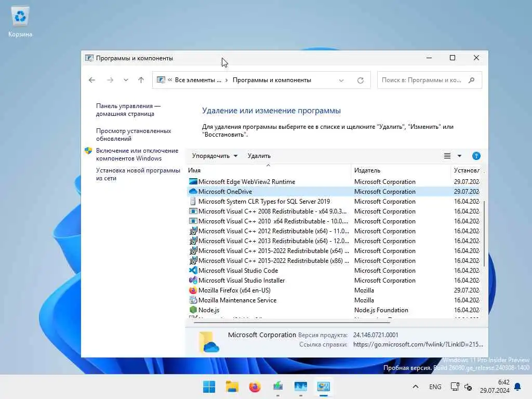Open the Упорядочить menu
Screen dimensions: 532x399
215,156
